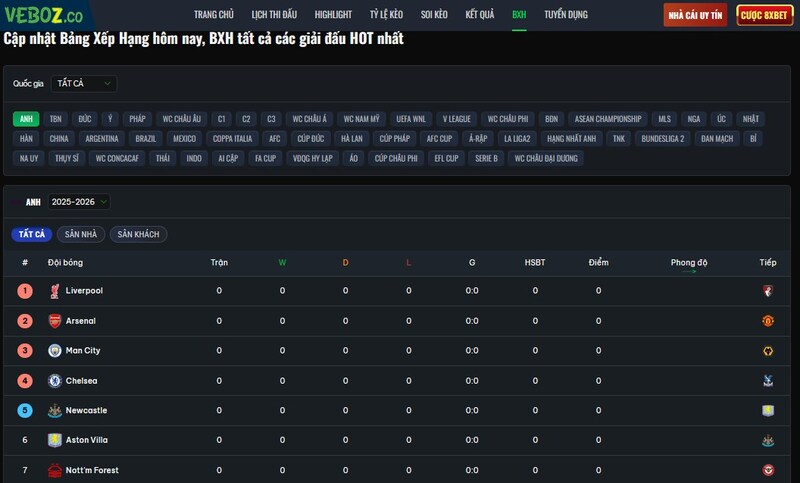800x483 pixels.
Task: Select the TBN league chip
Action: click(55, 119)
